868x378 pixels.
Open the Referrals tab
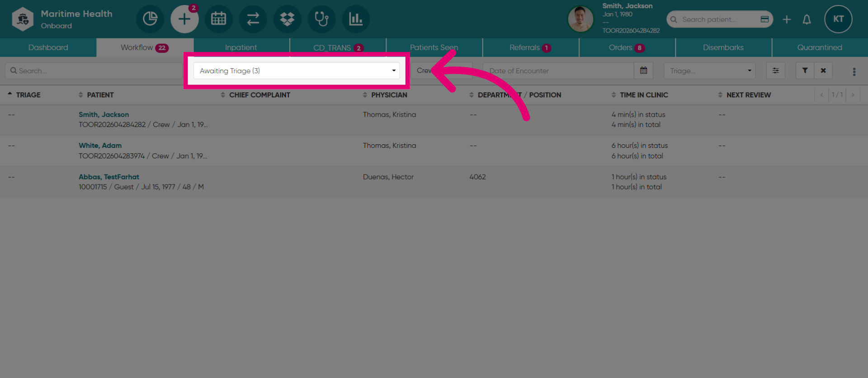click(x=530, y=47)
